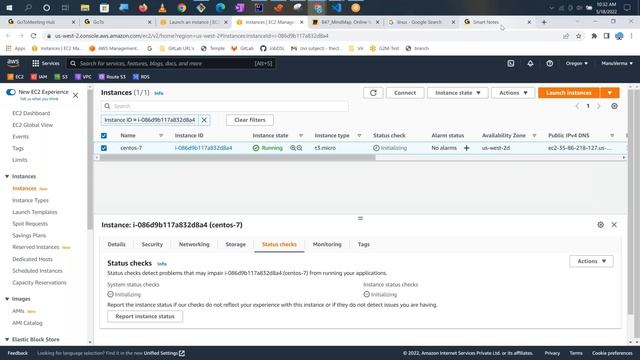Open EC2 Dashboard in the sidebar
Screen dimensions: 640x360
(x=31, y=113)
